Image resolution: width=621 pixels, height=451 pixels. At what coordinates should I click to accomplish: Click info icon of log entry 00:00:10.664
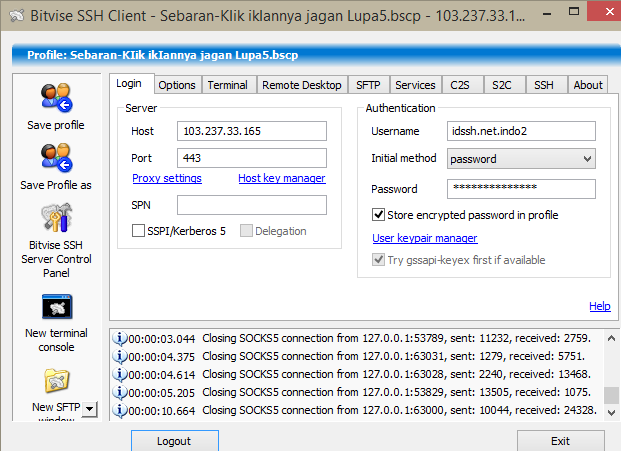click(x=119, y=410)
